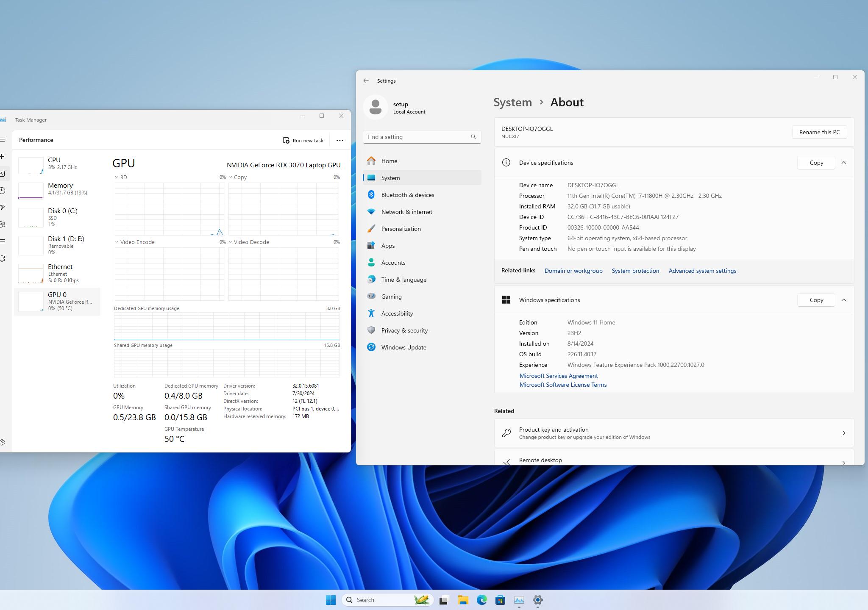
Task: Copy the Windows specifications
Action: coord(816,300)
